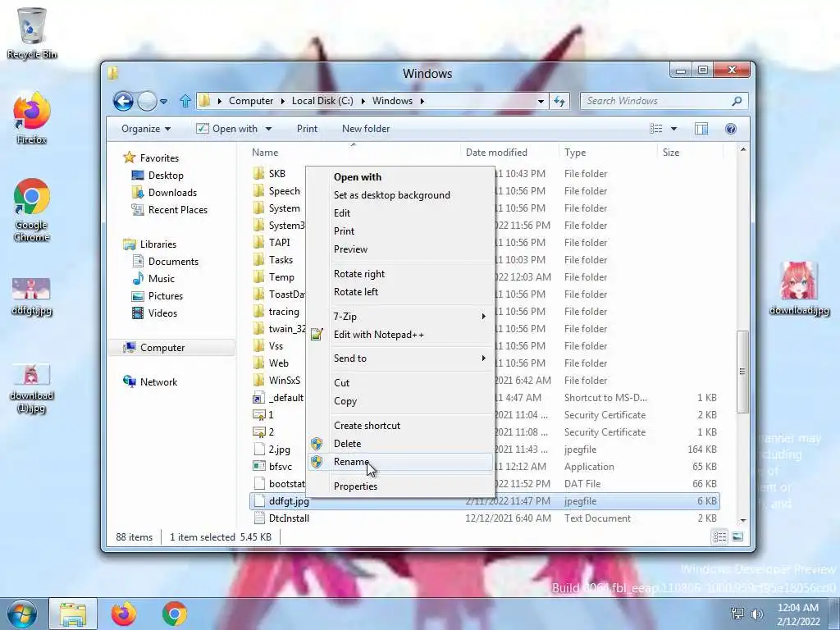The height and width of the screenshot is (630, 840).
Task: Toggle the preview pane
Action: [701, 129]
